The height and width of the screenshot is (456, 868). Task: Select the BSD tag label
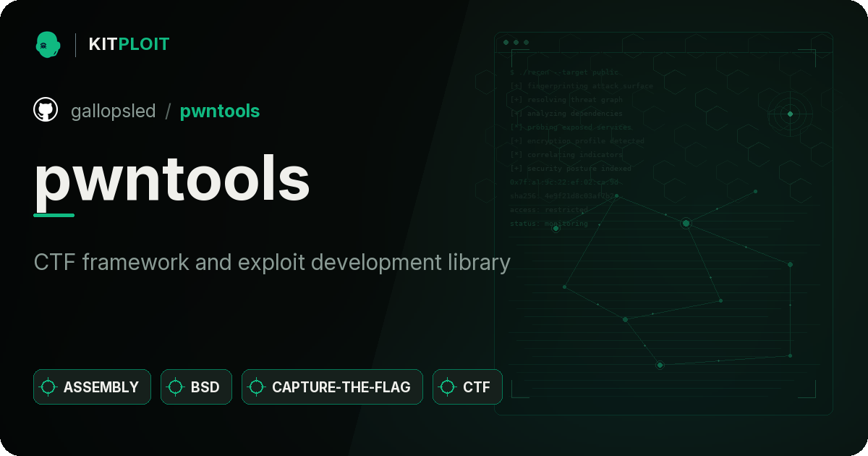[x=205, y=387]
